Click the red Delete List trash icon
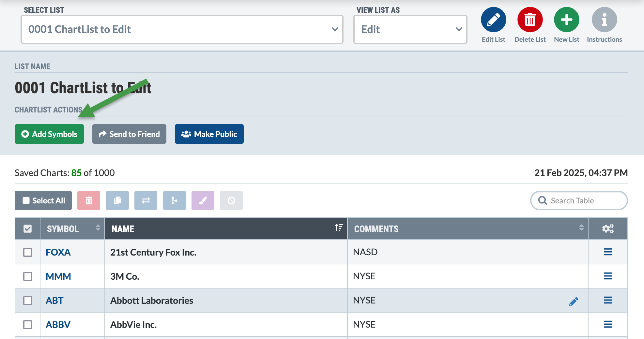This screenshot has height=339, width=644. pyautogui.click(x=530, y=20)
